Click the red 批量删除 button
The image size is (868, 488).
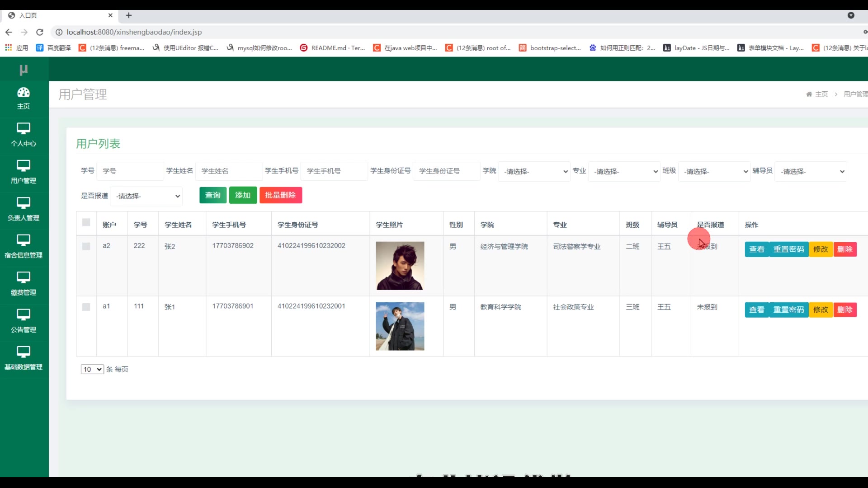coord(281,195)
